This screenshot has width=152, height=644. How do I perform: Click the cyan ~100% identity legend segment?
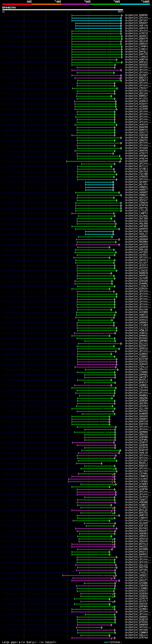(135, 4)
